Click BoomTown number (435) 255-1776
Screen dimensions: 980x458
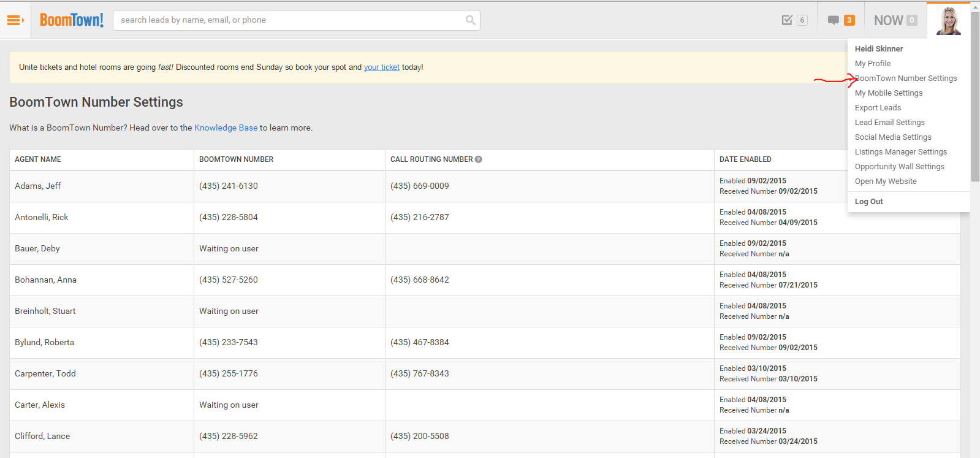pyautogui.click(x=229, y=373)
